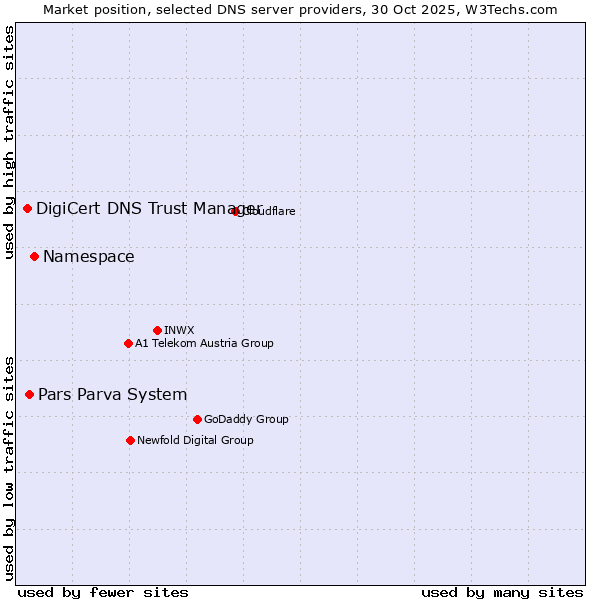Click the red Newfold Digital Group marker
Viewport: 600px width, 600px height.
coord(130,440)
